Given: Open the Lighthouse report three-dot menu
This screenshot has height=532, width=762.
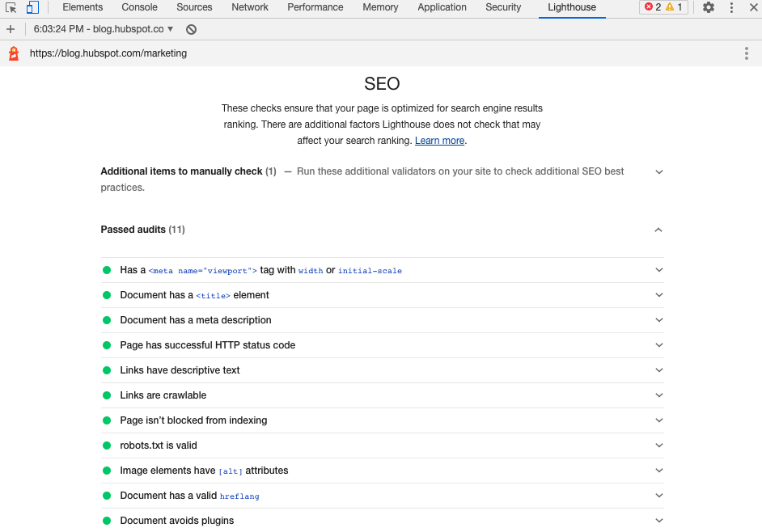Looking at the screenshot, I should 746,53.
